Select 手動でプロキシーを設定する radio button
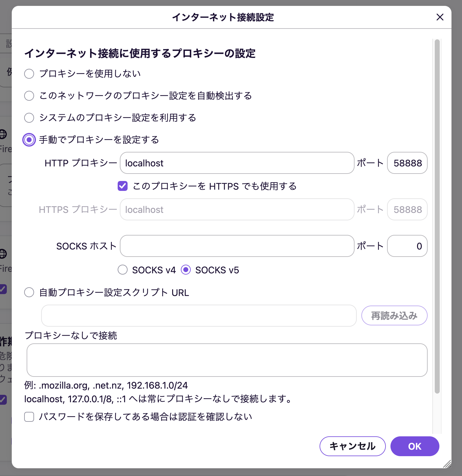The image size is (462, 476). [x=29, y=140]
